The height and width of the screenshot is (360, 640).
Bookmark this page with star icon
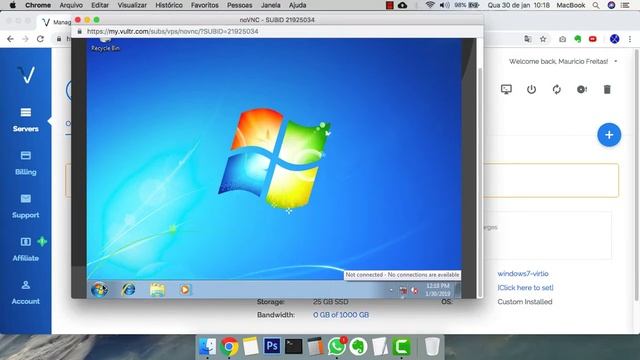[543, 39]
